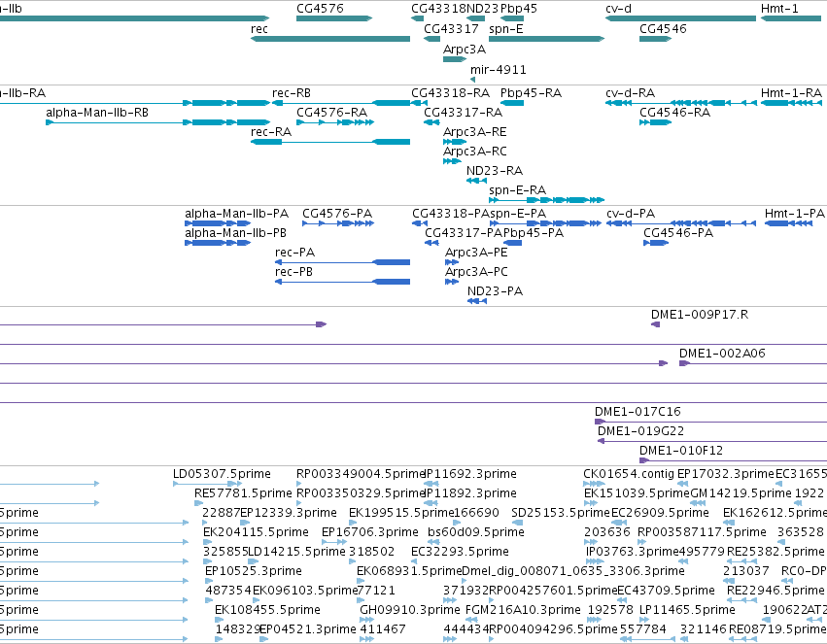This screenshot has width=827, height=644.
Task: Click the Arpc3A-PE protein feature
Action: [452, 262]
